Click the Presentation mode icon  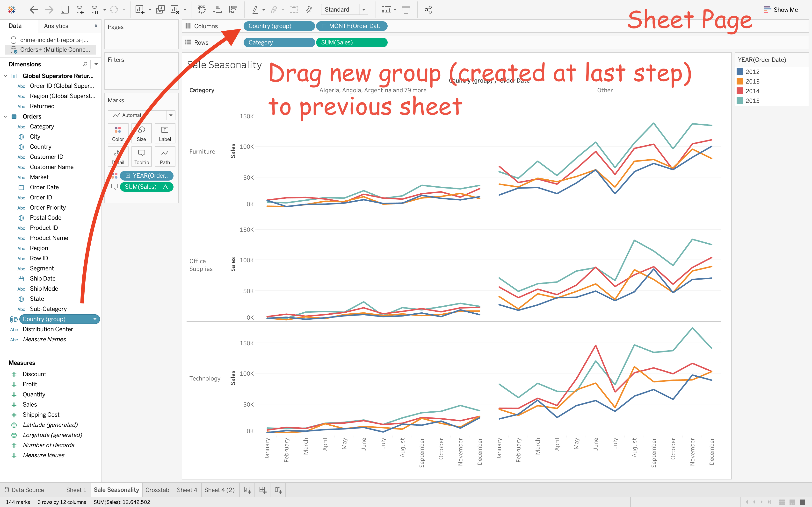click(x=406, y=10)
